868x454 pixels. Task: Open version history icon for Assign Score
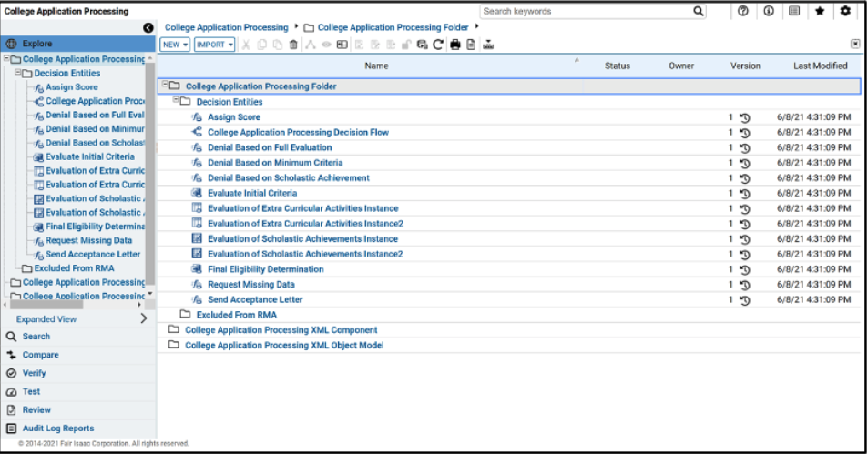(744, 117)
